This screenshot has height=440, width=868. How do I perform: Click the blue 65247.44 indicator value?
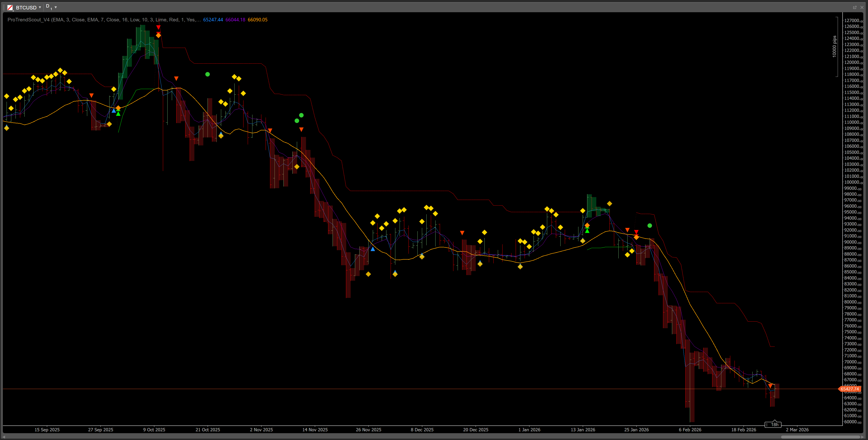pyautogui.click(x=213, y=20)
